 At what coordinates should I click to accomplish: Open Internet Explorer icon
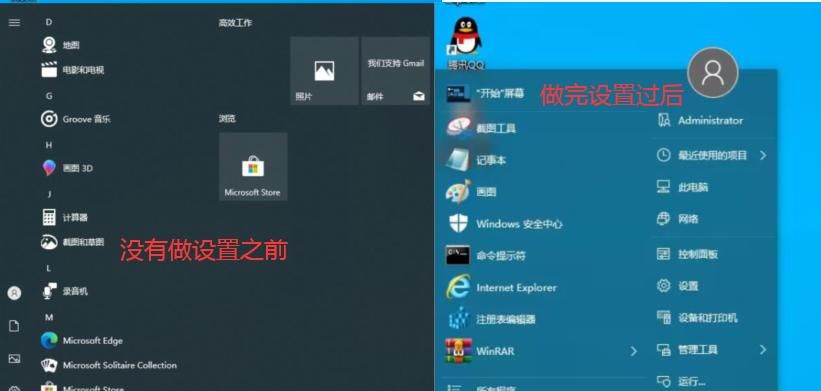(458, 287)
